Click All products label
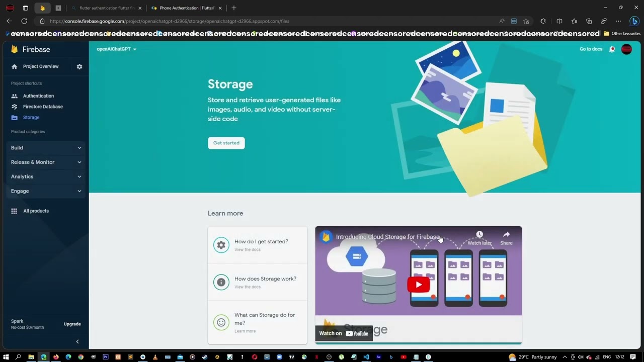Image resolution: width=644 pixels, height=362 pixels. pos(36,211)
